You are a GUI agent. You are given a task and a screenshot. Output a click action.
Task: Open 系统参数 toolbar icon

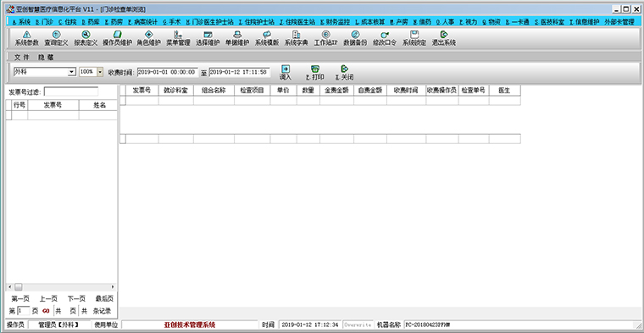(x=27, y=39)
